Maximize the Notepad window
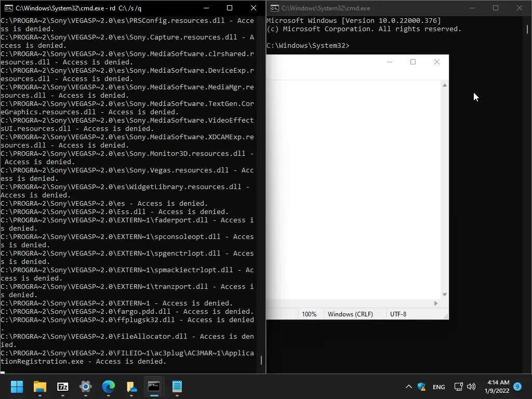This screenshot has height=399, width=532. click(x=413, y=62)
